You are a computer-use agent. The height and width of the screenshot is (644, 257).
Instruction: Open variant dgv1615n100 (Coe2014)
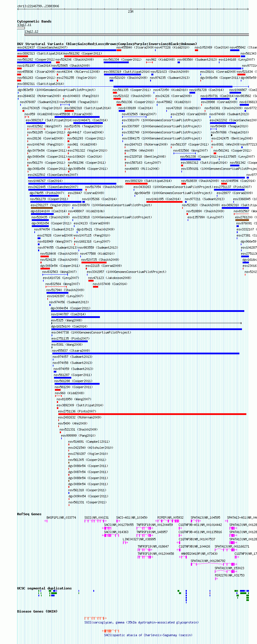69,326
